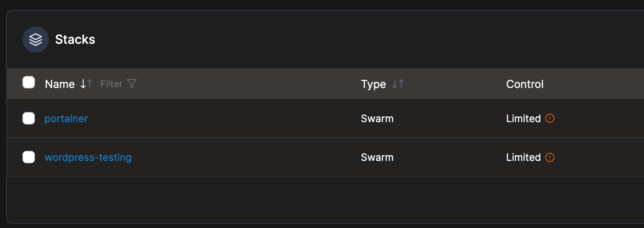The height and width of the screenshot is (228, 644).
Task: Sort the Name column descending with its arrow
Action: [83, 84]
